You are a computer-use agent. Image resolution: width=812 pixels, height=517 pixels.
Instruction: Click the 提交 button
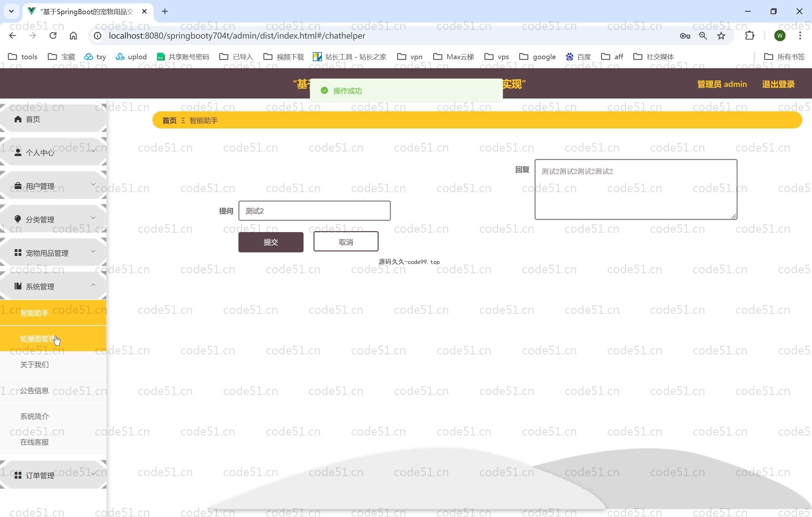coord(271,242)
